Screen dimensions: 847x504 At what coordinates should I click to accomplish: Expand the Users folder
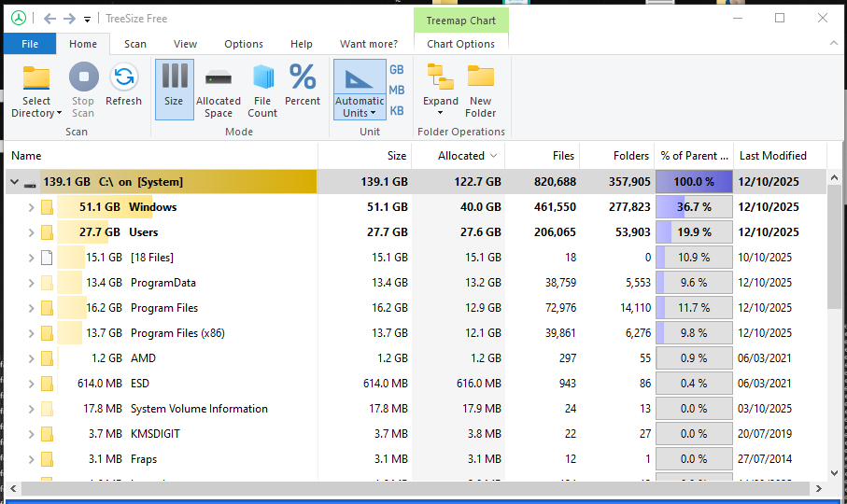tap(31, 232)
